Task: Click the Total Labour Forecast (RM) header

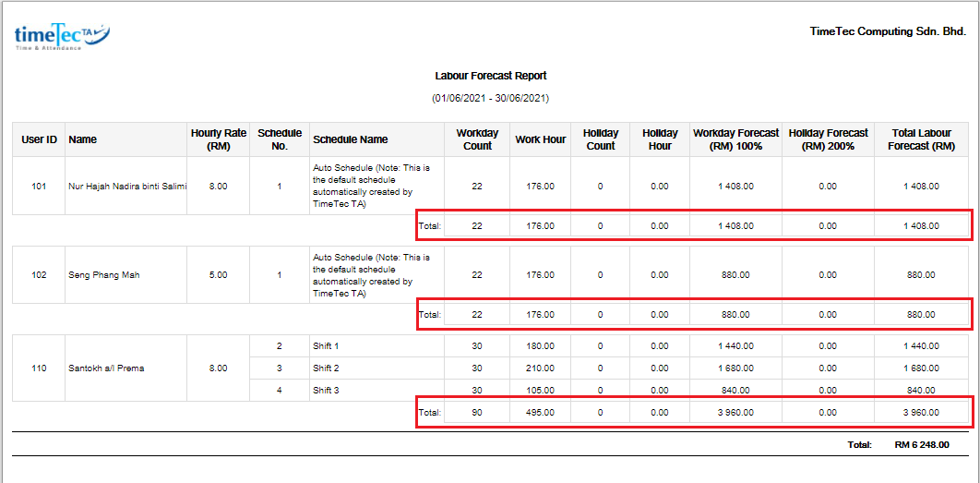Action: [x=921, y=139]
